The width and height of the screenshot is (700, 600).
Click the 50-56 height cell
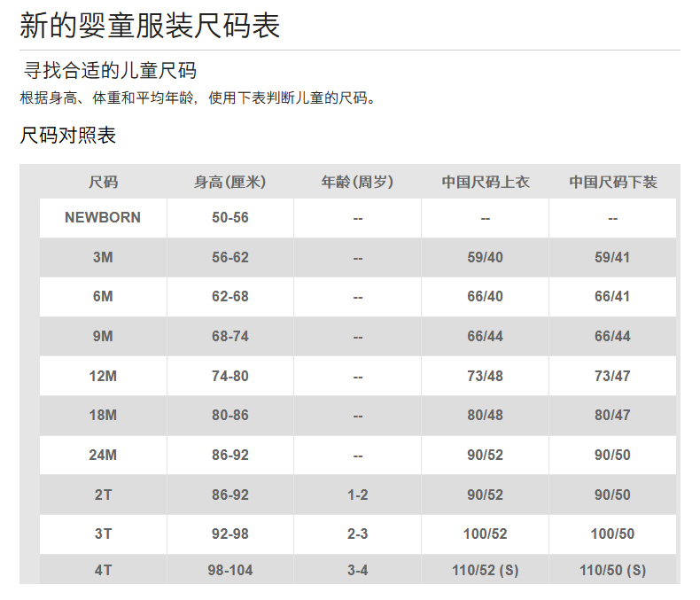[x=229, y=217]
